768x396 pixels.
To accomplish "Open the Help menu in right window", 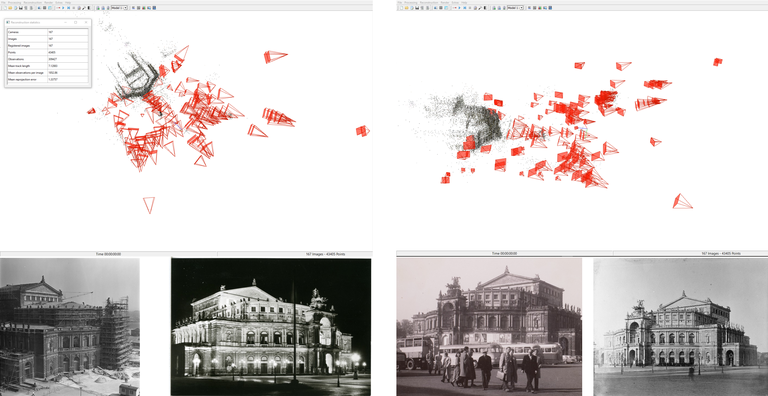I will [x=464, y=2].
